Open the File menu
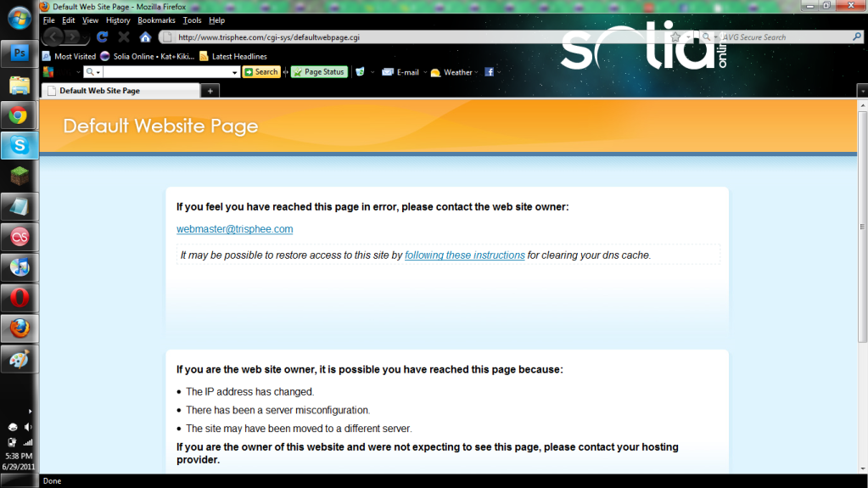 [48, 20]
